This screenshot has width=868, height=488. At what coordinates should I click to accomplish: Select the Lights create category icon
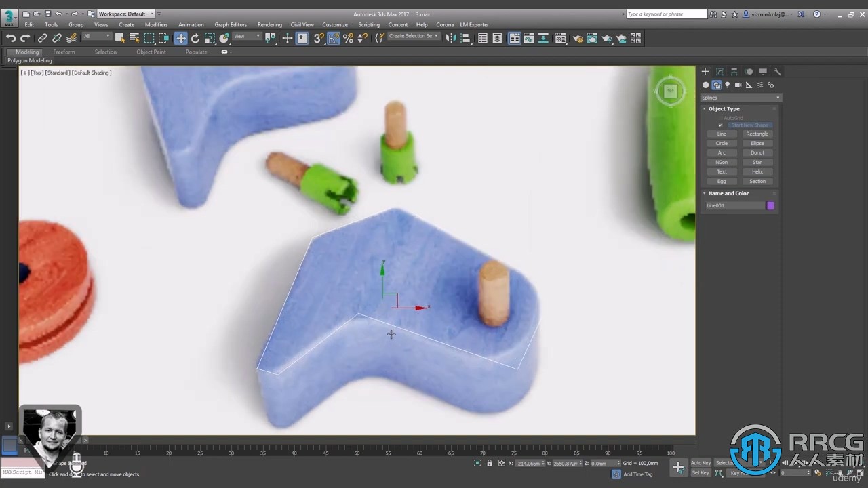click(x=727, y=85)
